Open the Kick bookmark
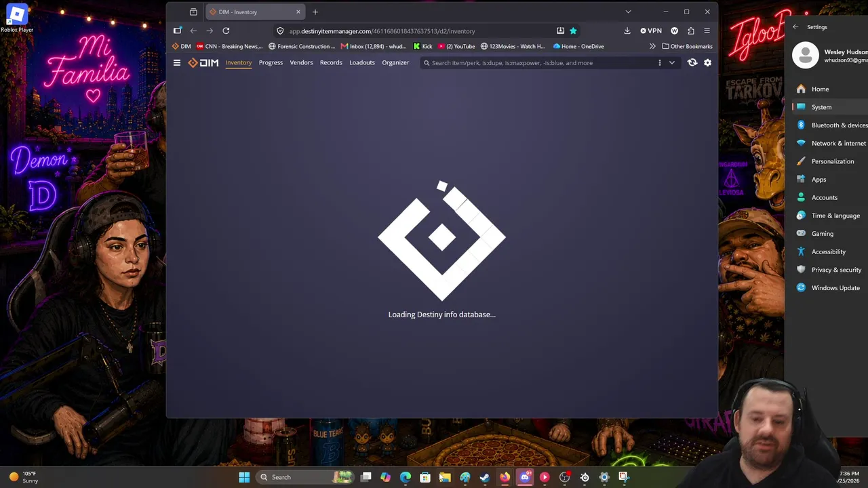Image resolution: width=868 pixels, height=488 pixels. 422,46
